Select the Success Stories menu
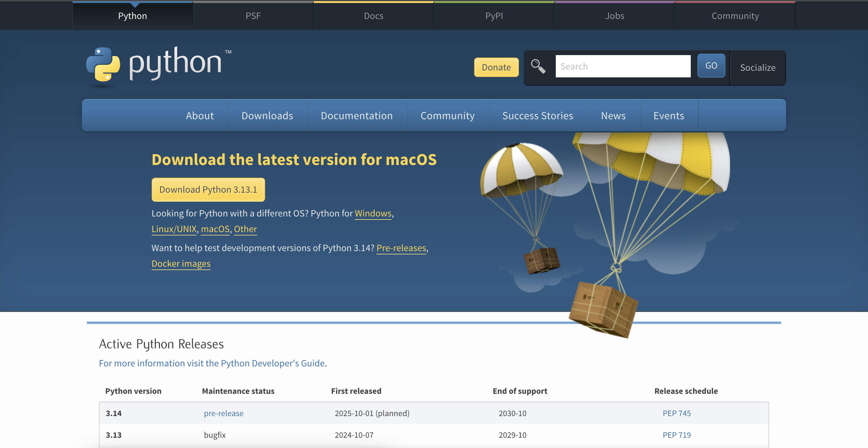 coord(537,115)
